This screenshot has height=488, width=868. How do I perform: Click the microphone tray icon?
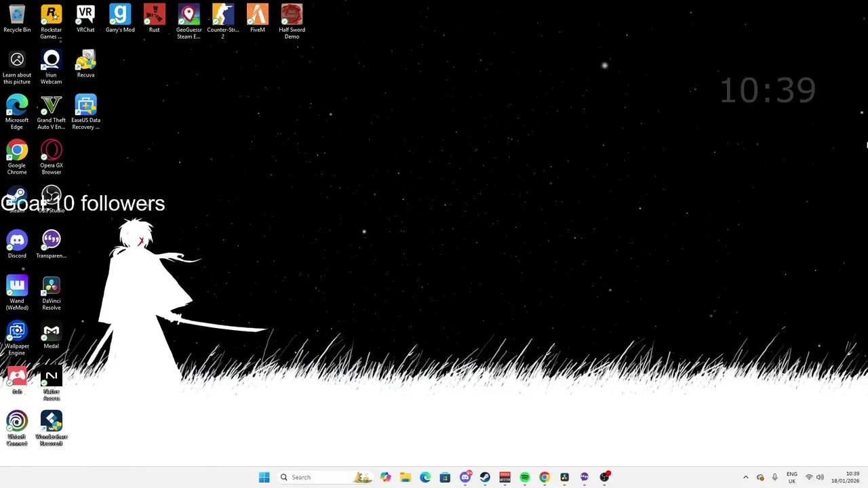774,477
